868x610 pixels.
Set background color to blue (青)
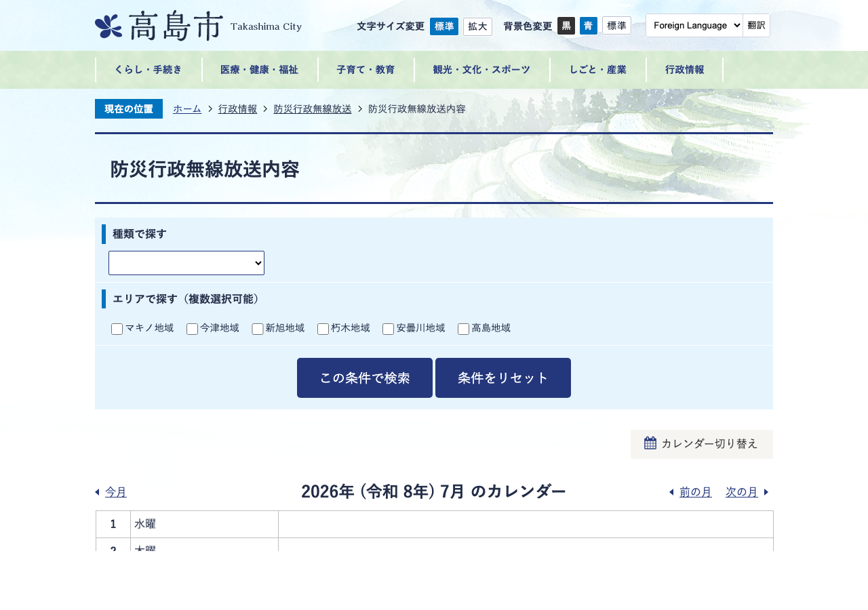point(589,26)
